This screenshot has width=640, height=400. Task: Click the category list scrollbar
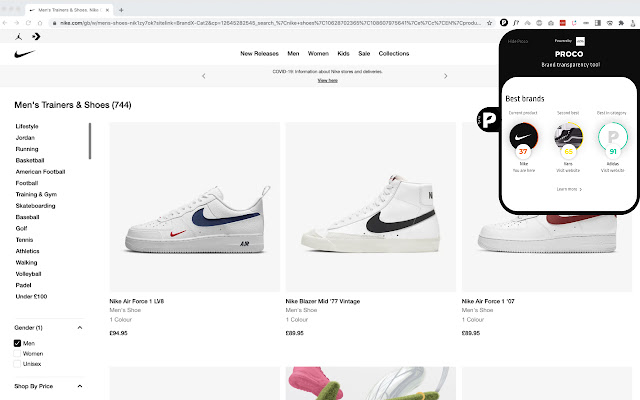click(90, 141)
